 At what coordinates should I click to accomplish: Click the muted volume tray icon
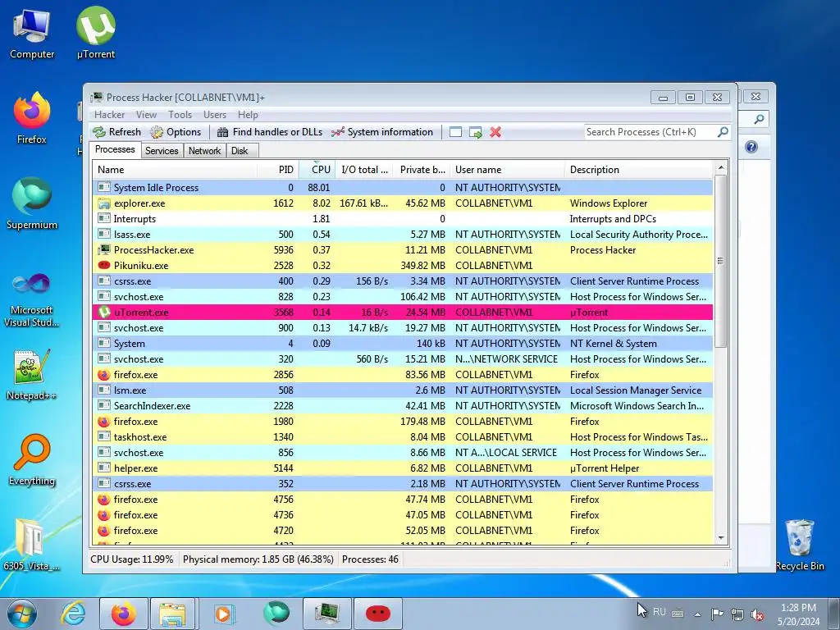tap(757, 614)
